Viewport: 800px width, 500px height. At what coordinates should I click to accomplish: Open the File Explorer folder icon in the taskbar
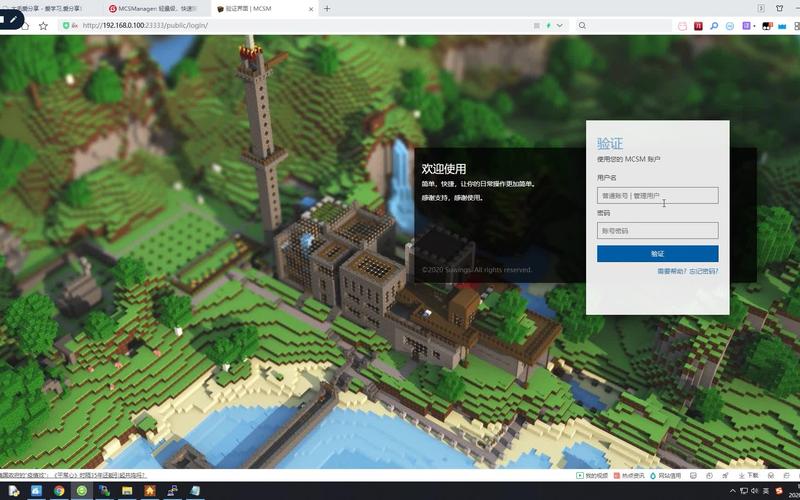pos(127,491)
